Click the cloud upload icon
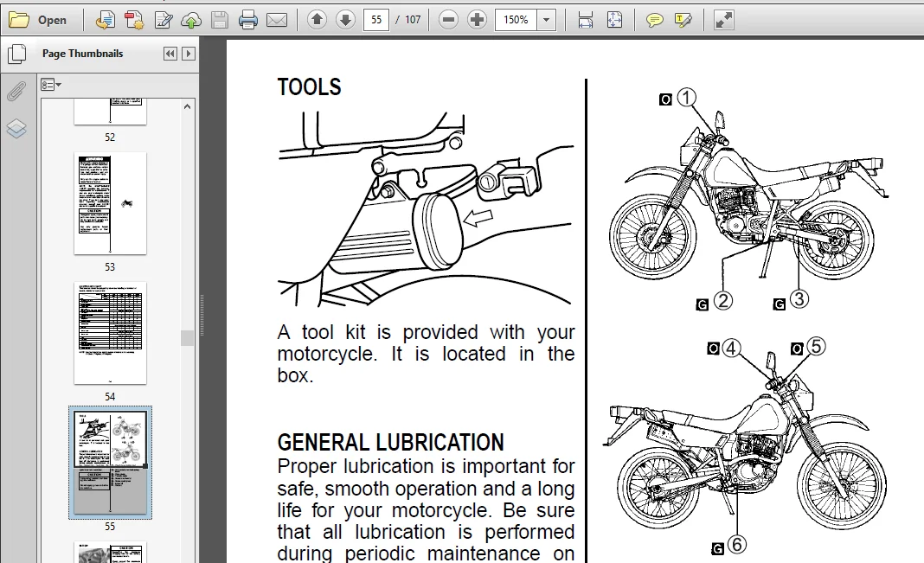The height and width of the screenshot is (563, 924). pyautogui.click(x=191, y=20)
